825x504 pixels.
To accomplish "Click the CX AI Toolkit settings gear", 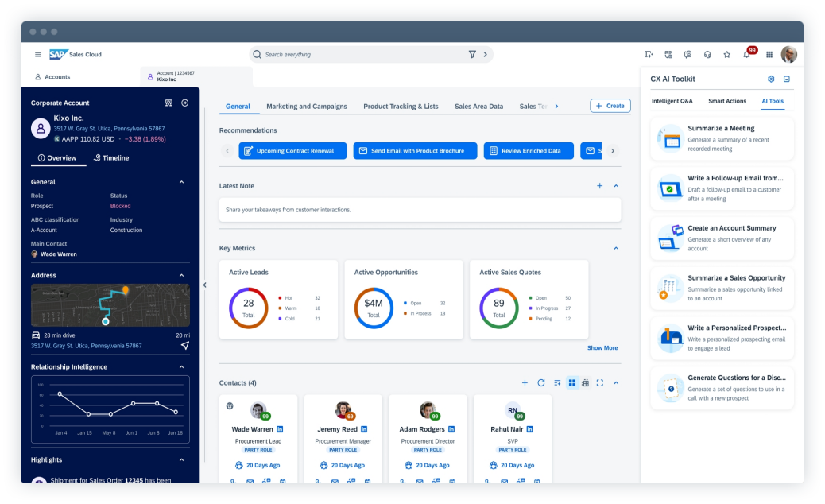I will click(771, 79).
